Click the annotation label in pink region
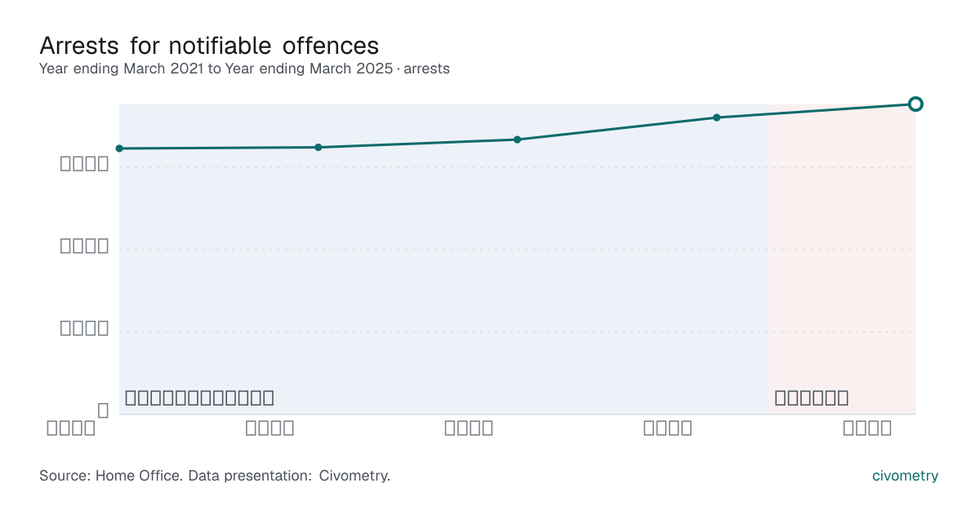This screenshot has width=980, height=514. [x=812, y=398]
